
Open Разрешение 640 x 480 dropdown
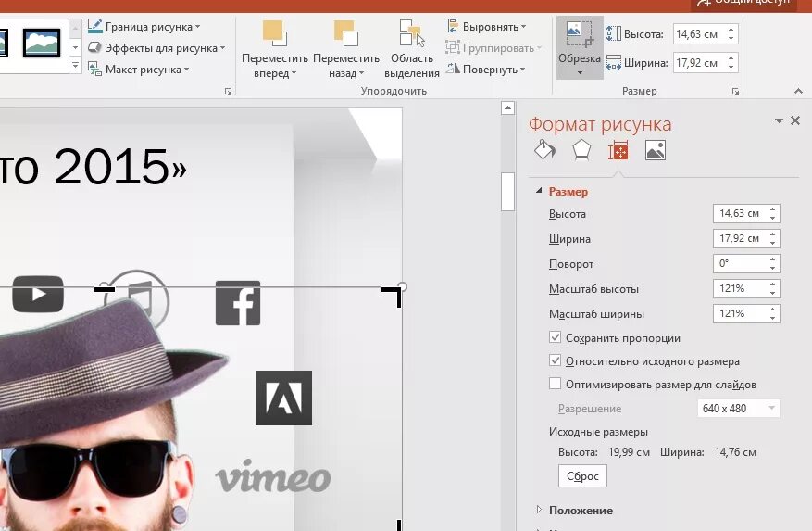(x=739, y=408)
